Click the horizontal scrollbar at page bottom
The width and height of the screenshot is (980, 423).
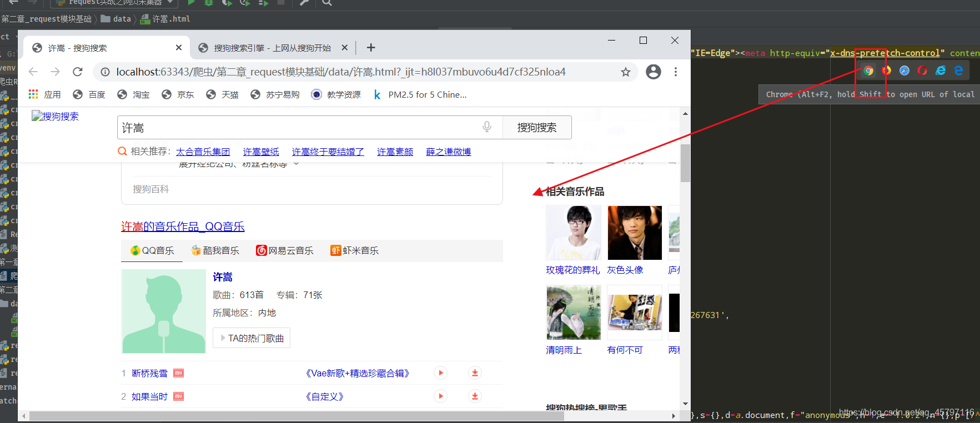[x=296, y=416]
